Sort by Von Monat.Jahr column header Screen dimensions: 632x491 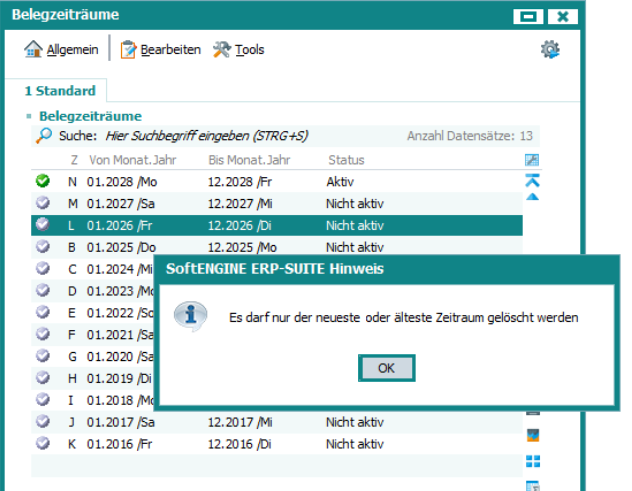(x=130, y=160)
